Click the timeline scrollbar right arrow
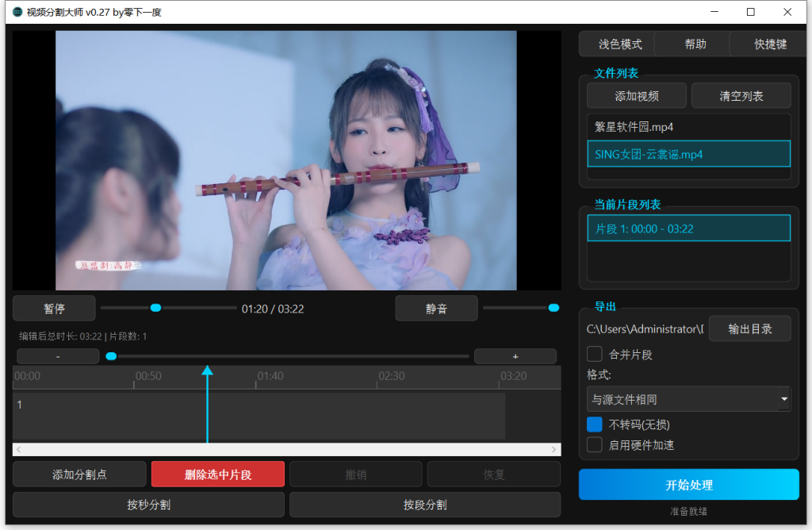This screenshot has width=812, height=530. [x=554, y=450]
